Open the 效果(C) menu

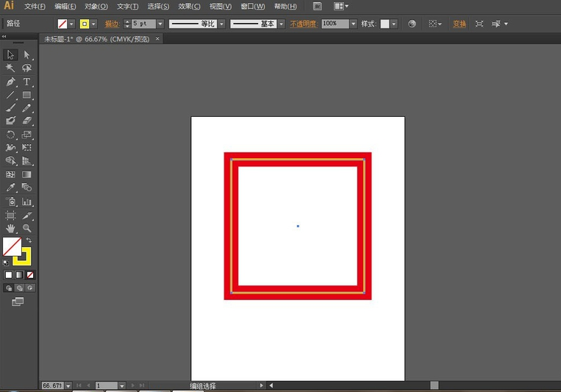click(189, 6)
